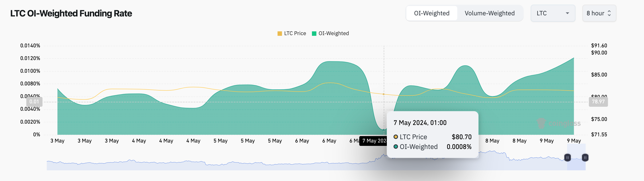The image size is (644, 181).
Task: Click the yellow LTC Price data point on crosshair
Action: 384,94
